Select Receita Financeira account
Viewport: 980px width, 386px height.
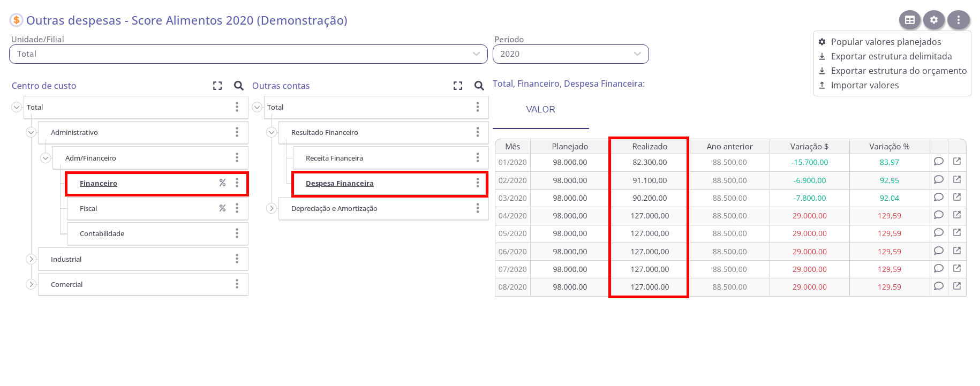[x=334, y=158]
